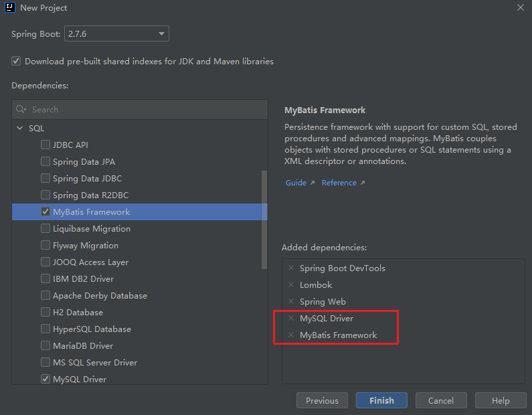Click the search magnifier icon
Image resolution: width=532 pixels, height=415 pixels.
(x=21, y=109)
